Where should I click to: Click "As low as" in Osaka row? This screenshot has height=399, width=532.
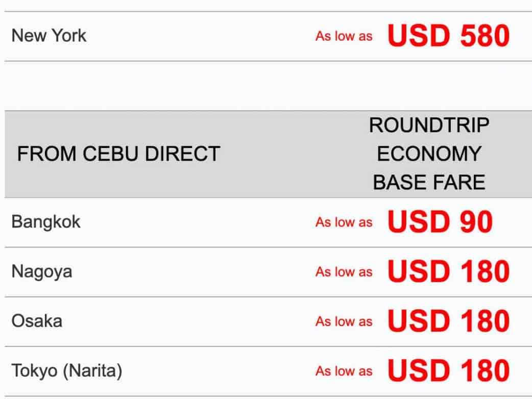344,321
